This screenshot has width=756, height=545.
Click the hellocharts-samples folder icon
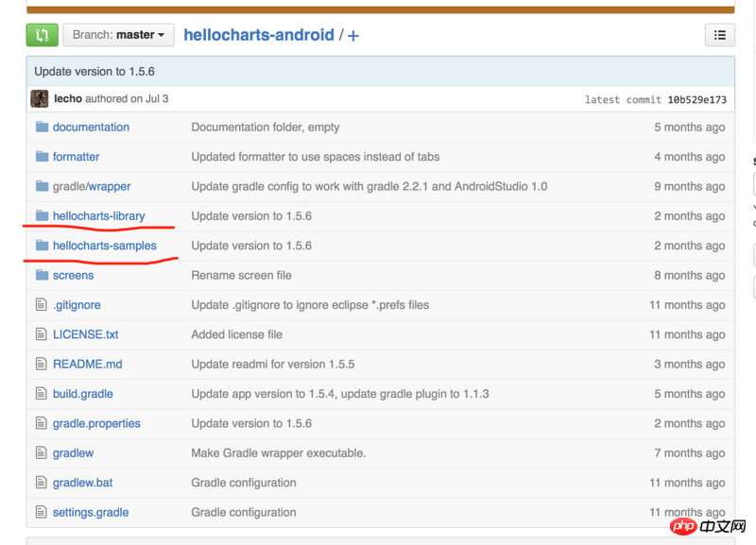pos(42,246)
